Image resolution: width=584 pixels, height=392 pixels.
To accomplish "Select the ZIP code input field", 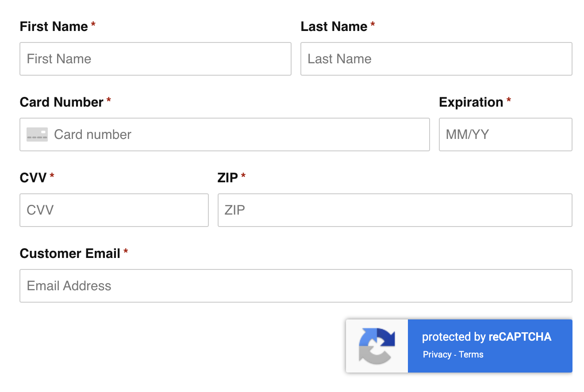I will (x=395, y=210).
